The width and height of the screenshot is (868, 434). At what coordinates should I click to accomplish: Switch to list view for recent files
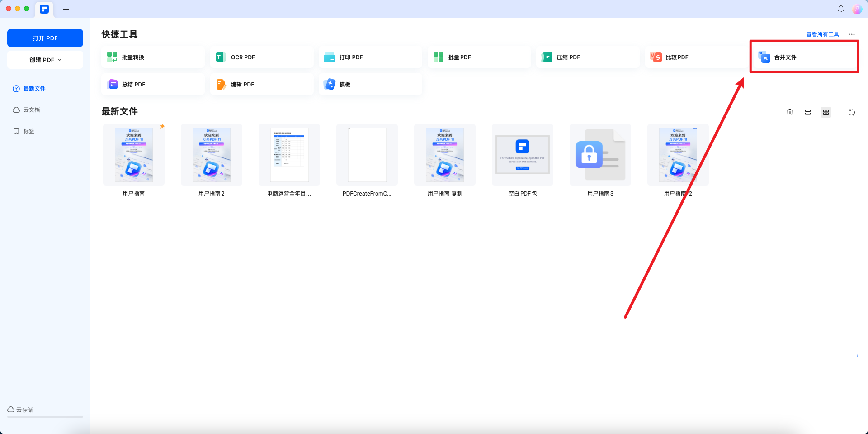808,112
